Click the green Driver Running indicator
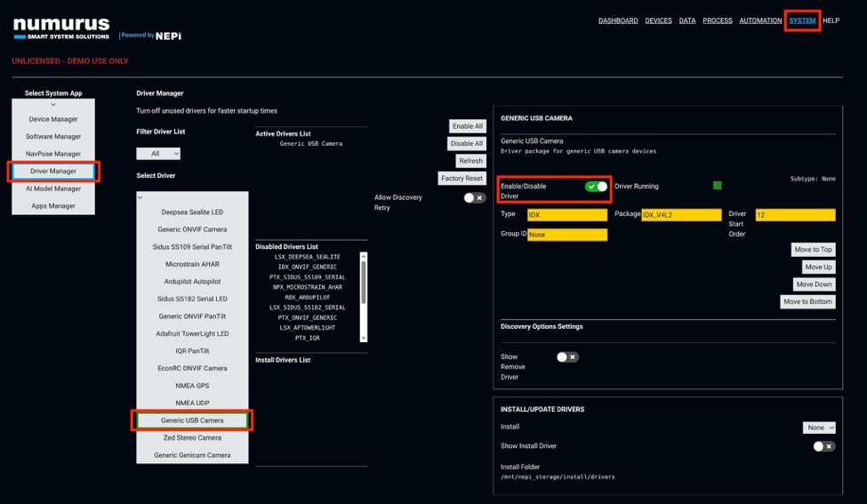The height and width of the screenshot is (504, 867). pyautogui.click(x=717, y=186)
